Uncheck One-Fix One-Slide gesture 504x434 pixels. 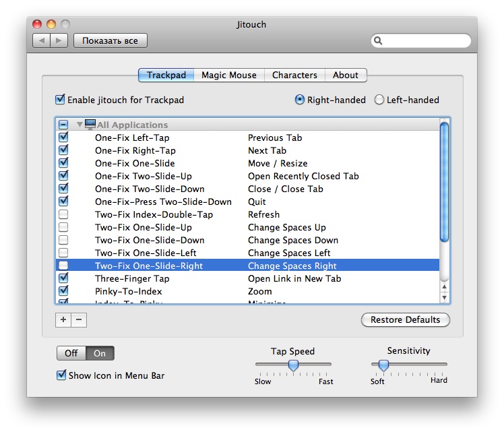coord(63,162)
